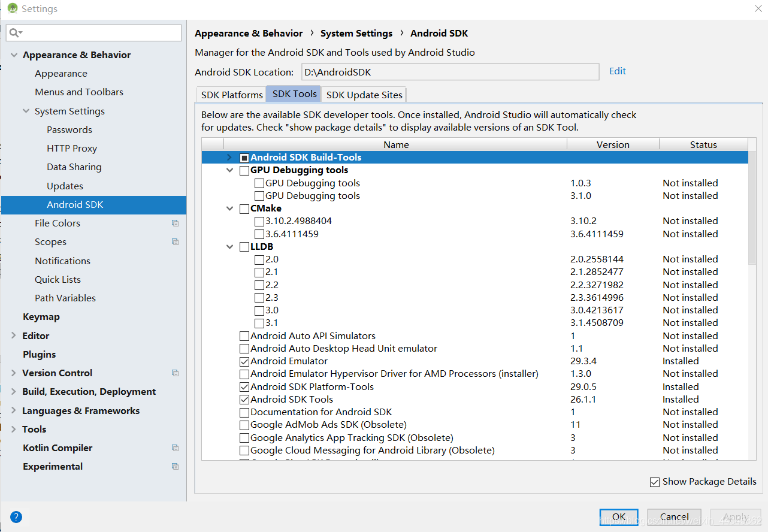The width and height of the screenshot is (768, 532).
Task: Open Notifications settings
Action: click(x=62, y=261)
